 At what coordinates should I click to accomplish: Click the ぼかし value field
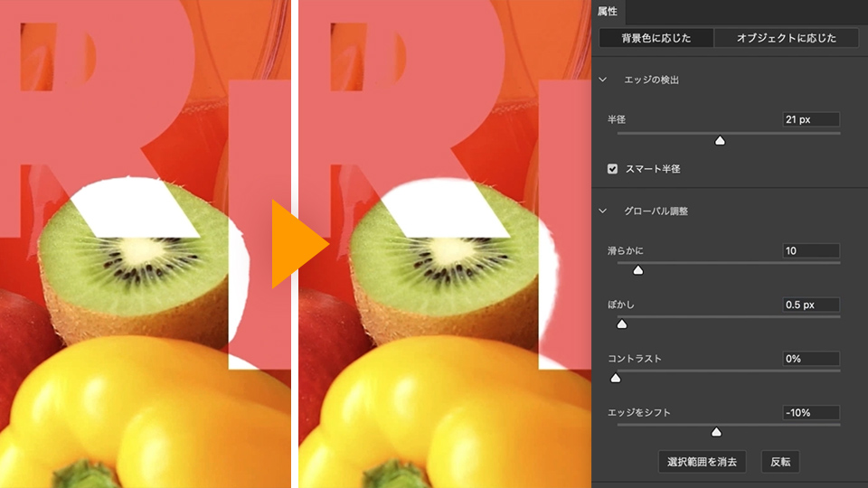[811, 305]
